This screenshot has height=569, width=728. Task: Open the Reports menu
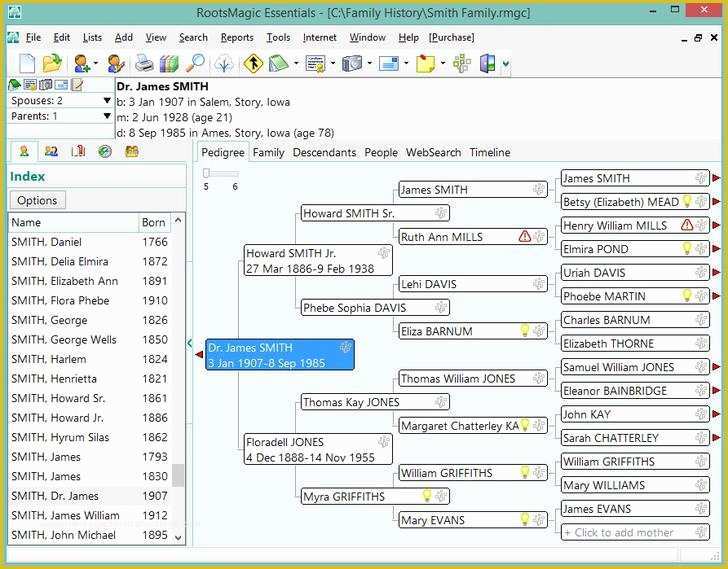(237, 38)
